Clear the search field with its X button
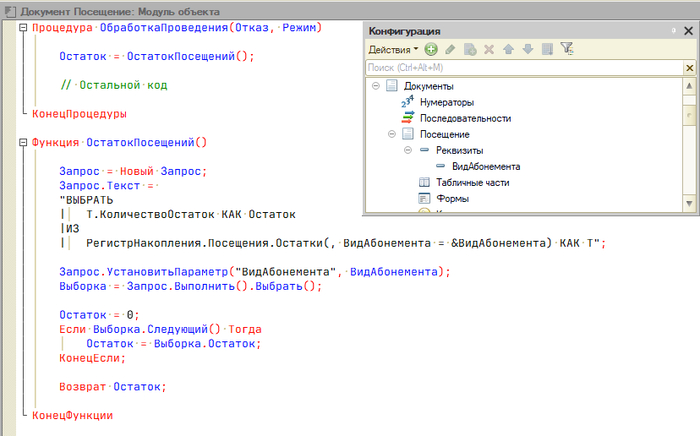The image size is (700, 436). (689, 68)
